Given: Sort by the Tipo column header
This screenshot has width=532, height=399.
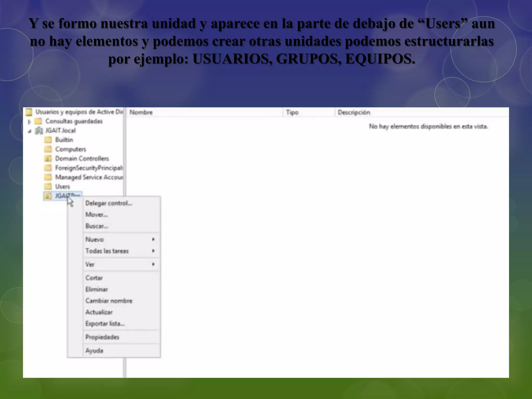Looking at the screenshot, I should [309, 112].
